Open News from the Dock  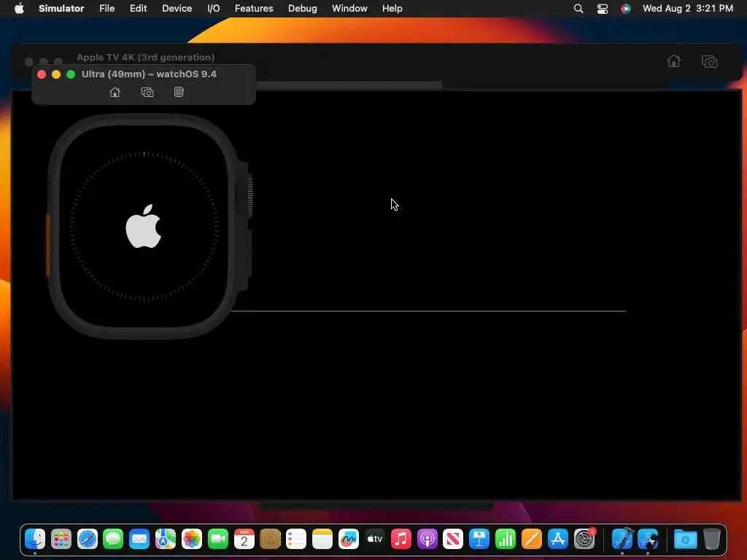(x=452, y=539)
